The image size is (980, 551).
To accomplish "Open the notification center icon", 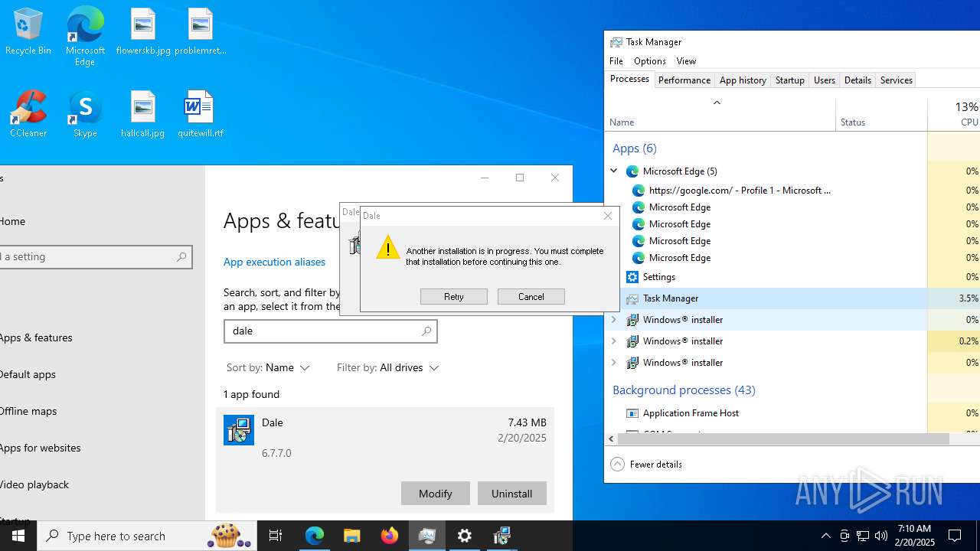I will tap(955, 536).
